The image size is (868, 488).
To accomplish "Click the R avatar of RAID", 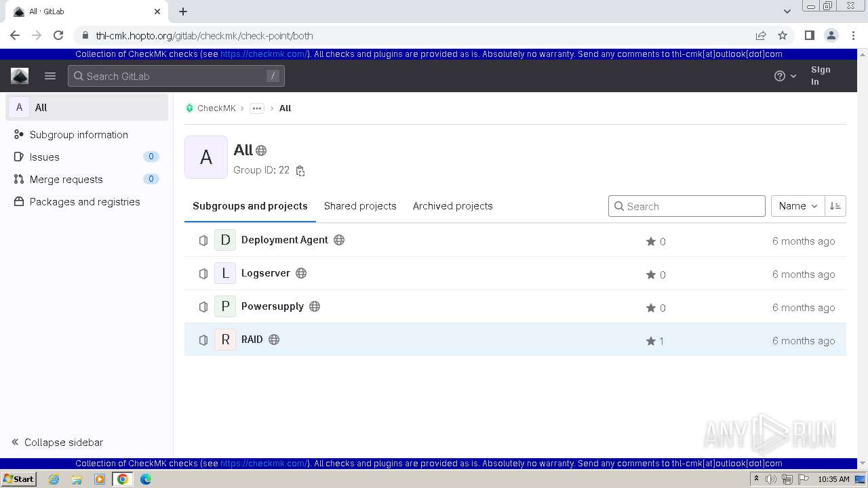I will click(225, 340).
